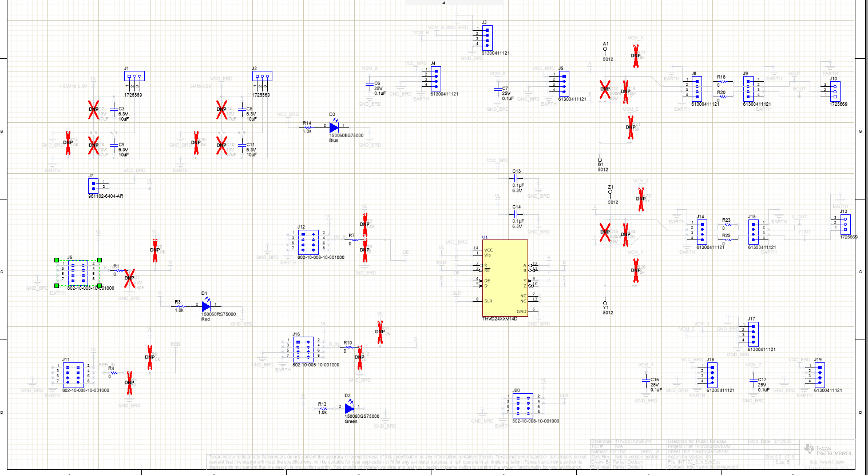868x475 pixels.
Task: Select the EARTH ground symbol near J13
Action: pyautogui.click(x=840, y=201)
